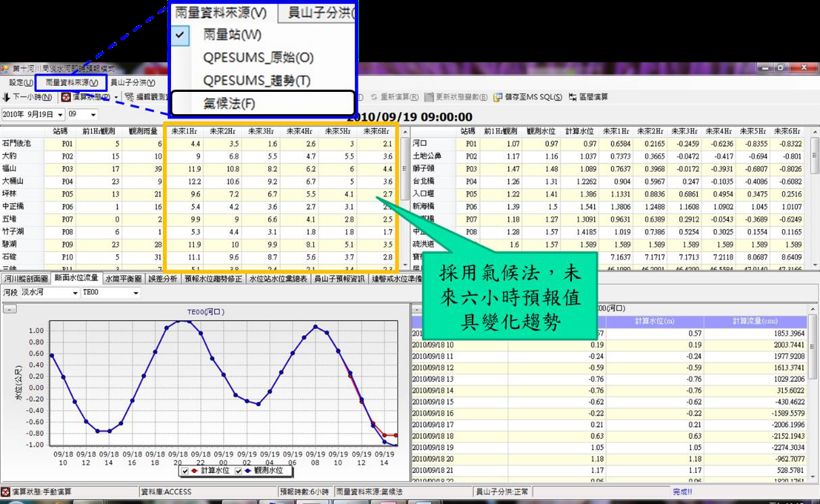This screenshot has width=820, height=504.
Task: Switch to the 誤差分析 tab
Action: tap(162, 278)
